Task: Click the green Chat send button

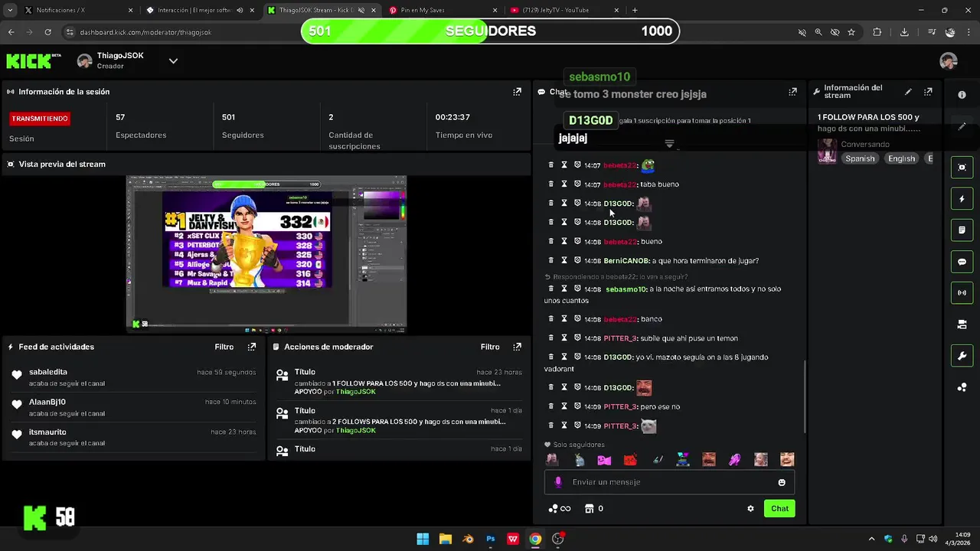Action: [779, 508]
